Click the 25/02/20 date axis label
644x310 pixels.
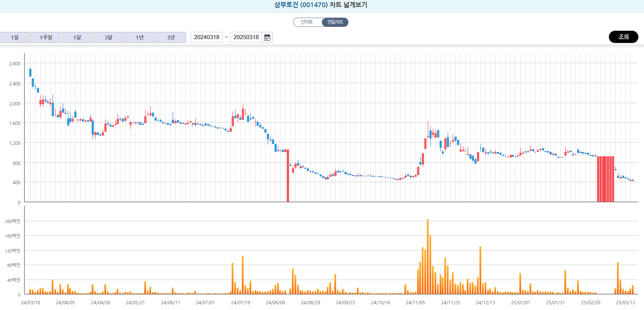click(590, 303)
